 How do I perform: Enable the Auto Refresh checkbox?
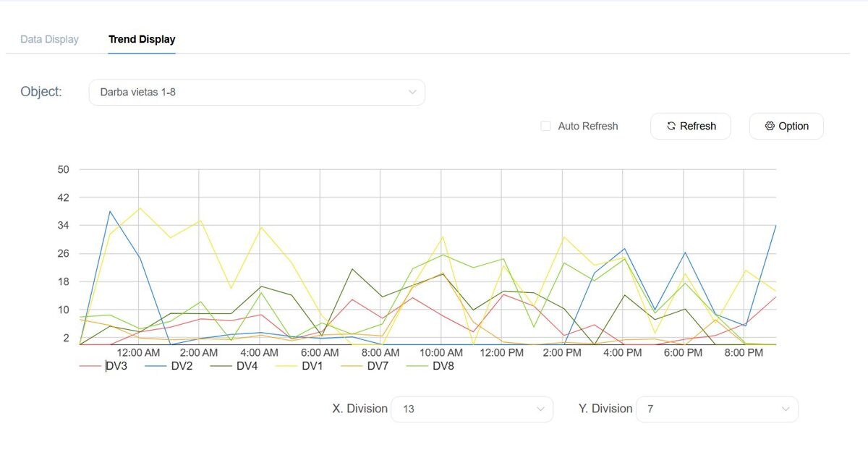pos(546,126)
